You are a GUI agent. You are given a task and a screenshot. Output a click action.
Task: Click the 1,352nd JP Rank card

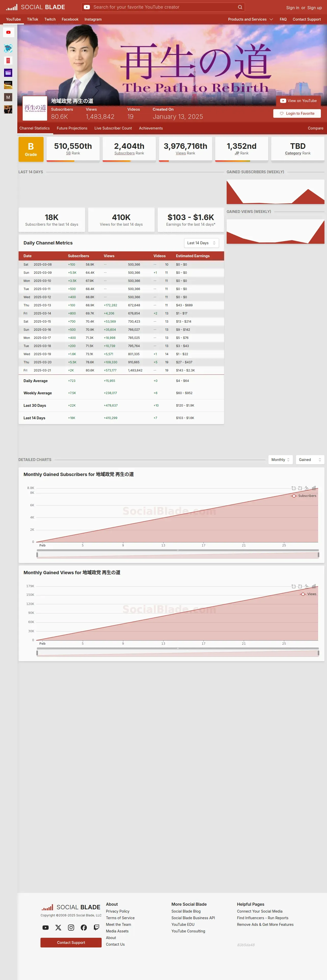242,149
